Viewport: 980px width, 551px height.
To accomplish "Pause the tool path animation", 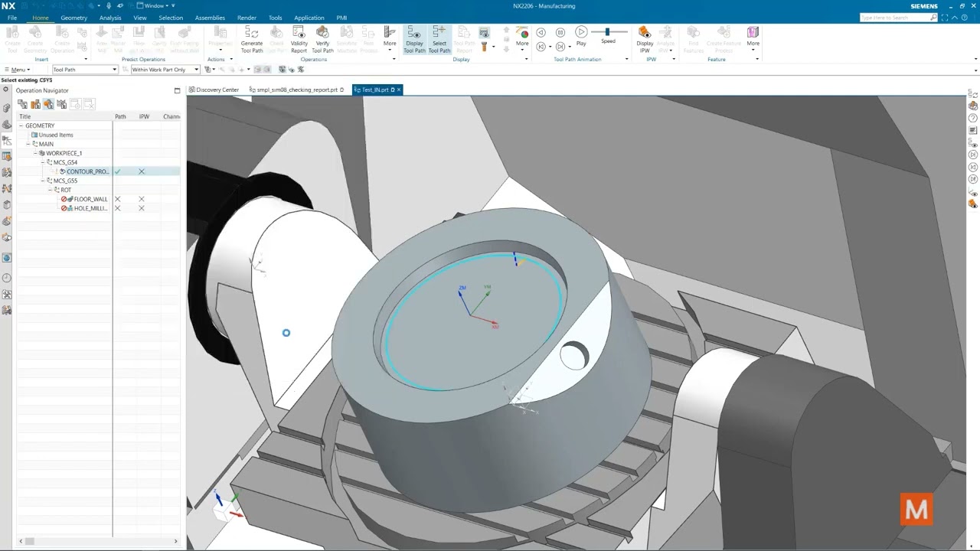I will click(560, 32).
